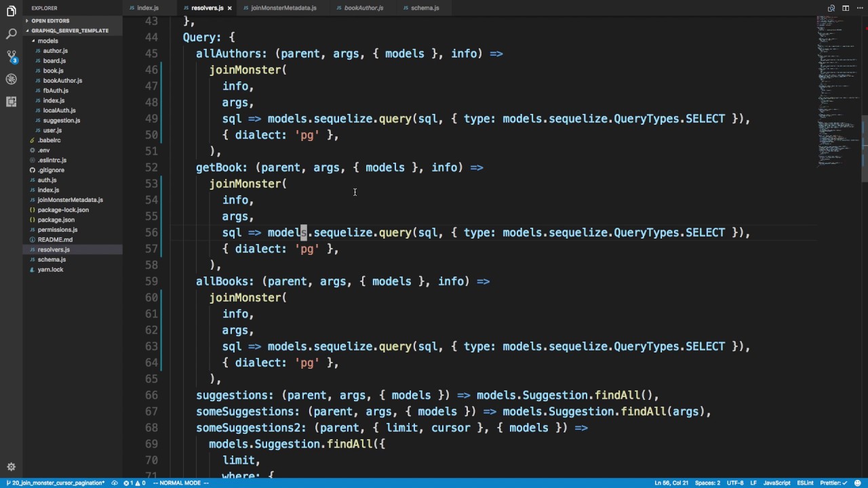Viewport: 868px width, 488px height.
Task: Open permissions.js in the file tree
Action: pyautogui.click(x=58, y=230)
